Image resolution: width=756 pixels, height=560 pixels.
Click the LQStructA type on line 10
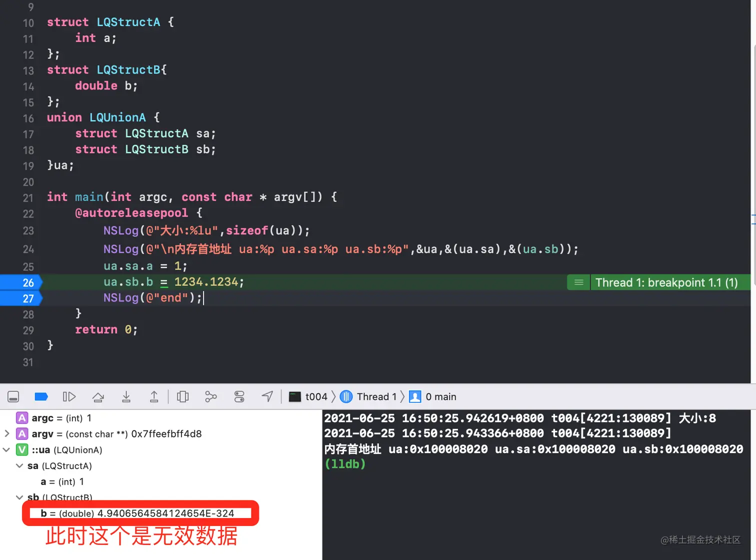(128, 22)
